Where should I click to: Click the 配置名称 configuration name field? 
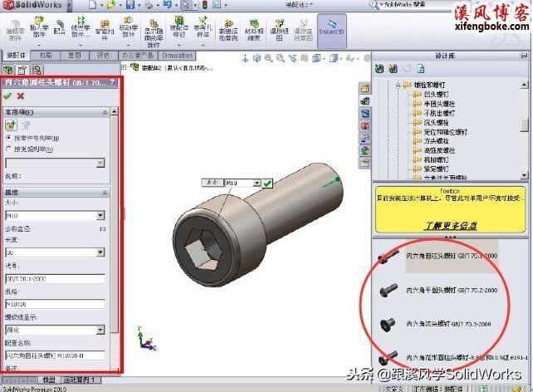[x=56, y=355]
